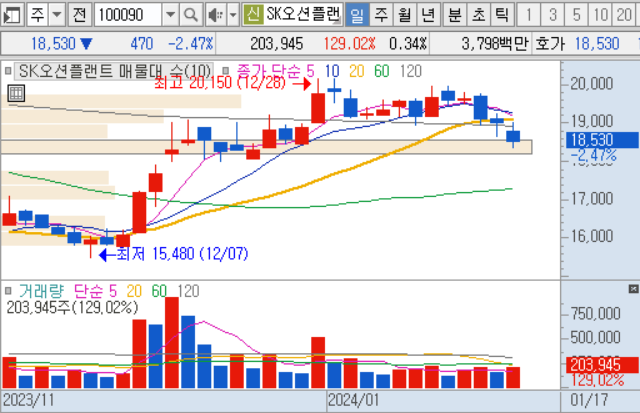The image size is (640, 413).
Task: Open the 주 market type dropdown arrow
Action: coord(57,15)
